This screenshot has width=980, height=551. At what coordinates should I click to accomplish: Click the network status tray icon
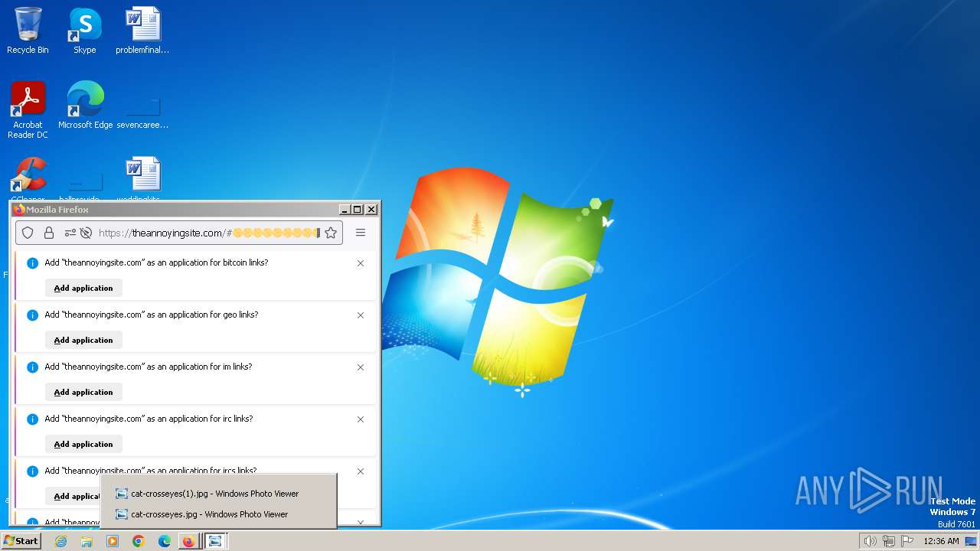(x=889, y=541)
